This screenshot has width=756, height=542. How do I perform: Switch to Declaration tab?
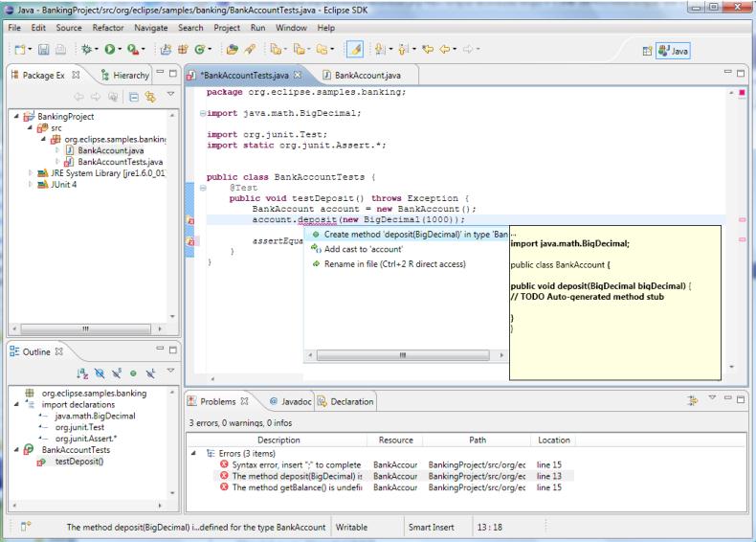345,401
